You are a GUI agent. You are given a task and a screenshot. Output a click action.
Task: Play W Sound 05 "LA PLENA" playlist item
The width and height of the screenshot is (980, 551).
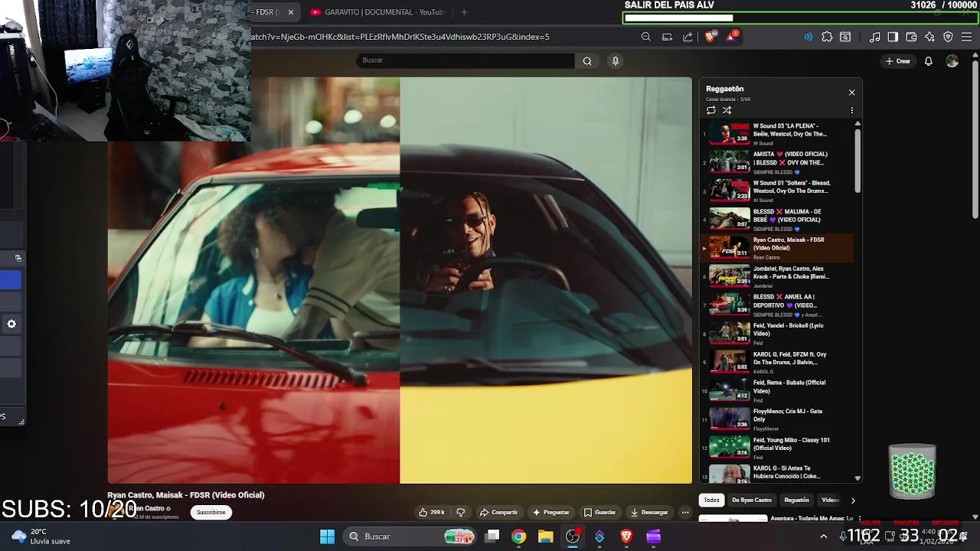pyautogui.click(x=777, y=133)
